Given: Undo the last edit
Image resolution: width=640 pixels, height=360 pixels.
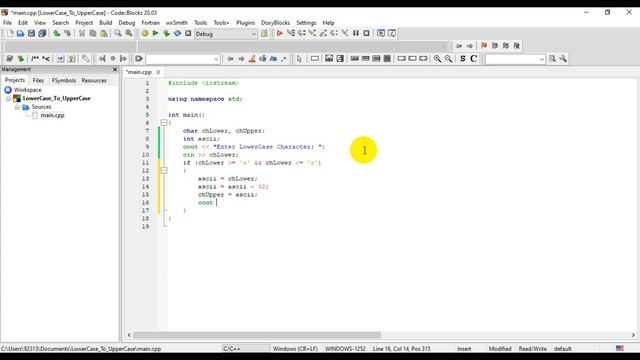Looking at the screenshot, I should click(56, 33).
